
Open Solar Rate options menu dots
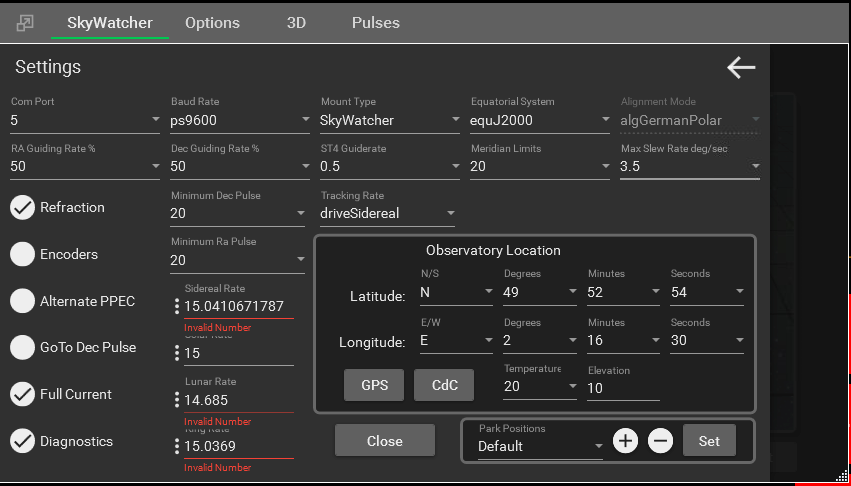pos(176,353)
